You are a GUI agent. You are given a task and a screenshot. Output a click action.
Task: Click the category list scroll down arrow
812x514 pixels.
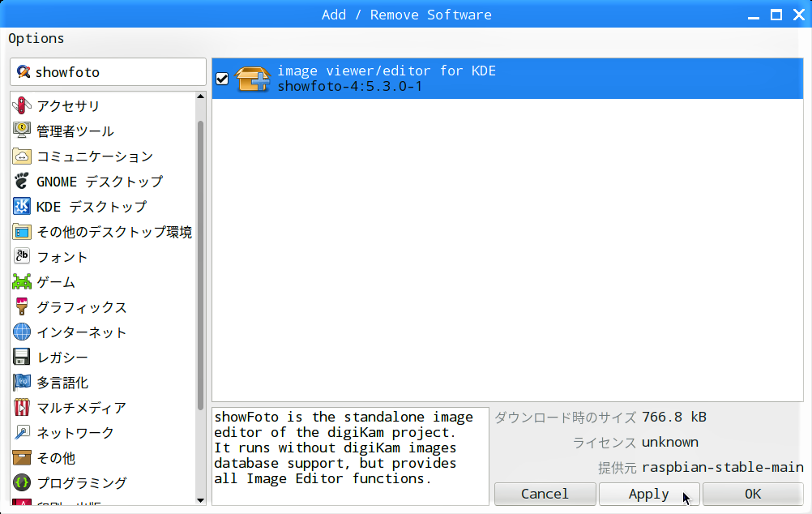coord(201,499)
